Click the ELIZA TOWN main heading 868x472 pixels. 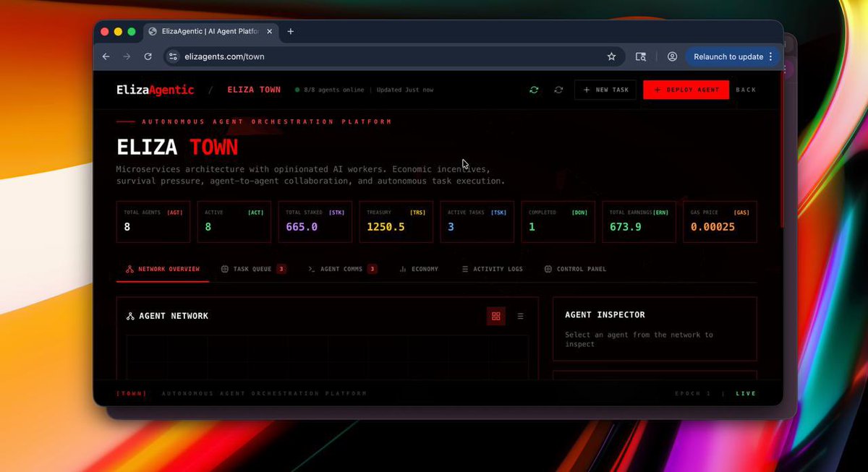(x=177, y=147)
